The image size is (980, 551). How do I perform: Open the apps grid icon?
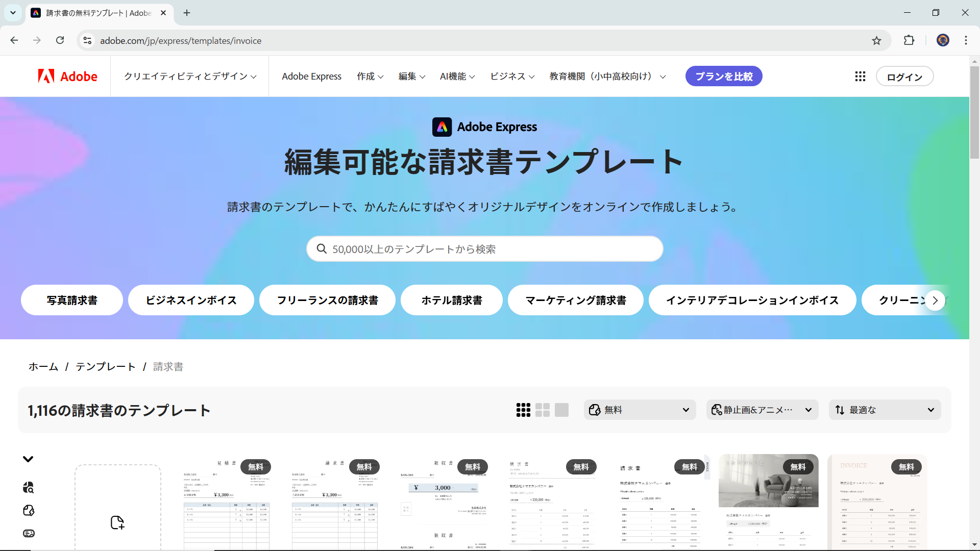coord(860,77)
